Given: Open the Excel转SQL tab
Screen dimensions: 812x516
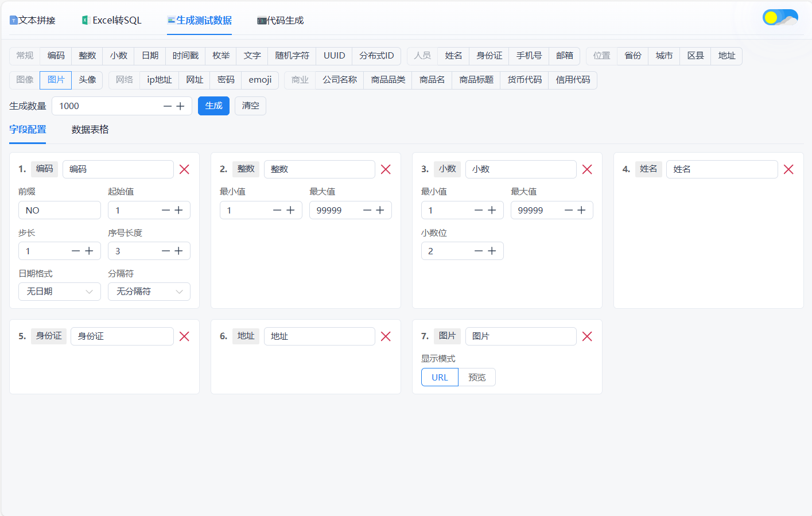Looking at the screenshot, I should tap(111, 20).
